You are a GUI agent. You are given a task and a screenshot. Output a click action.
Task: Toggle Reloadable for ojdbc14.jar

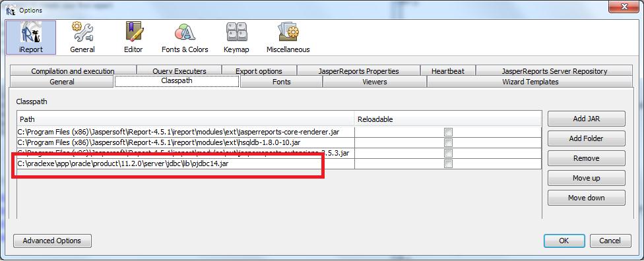coord(448,164)
